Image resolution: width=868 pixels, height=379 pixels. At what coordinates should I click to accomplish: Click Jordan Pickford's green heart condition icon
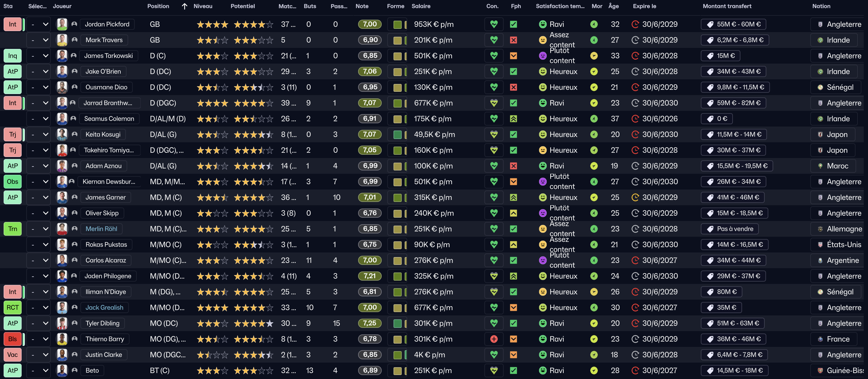point(494,24)
